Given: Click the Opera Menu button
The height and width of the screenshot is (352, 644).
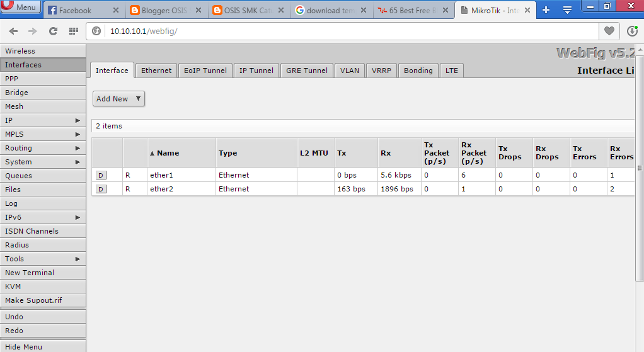Looking at the screenshot, I should (21, 8).
